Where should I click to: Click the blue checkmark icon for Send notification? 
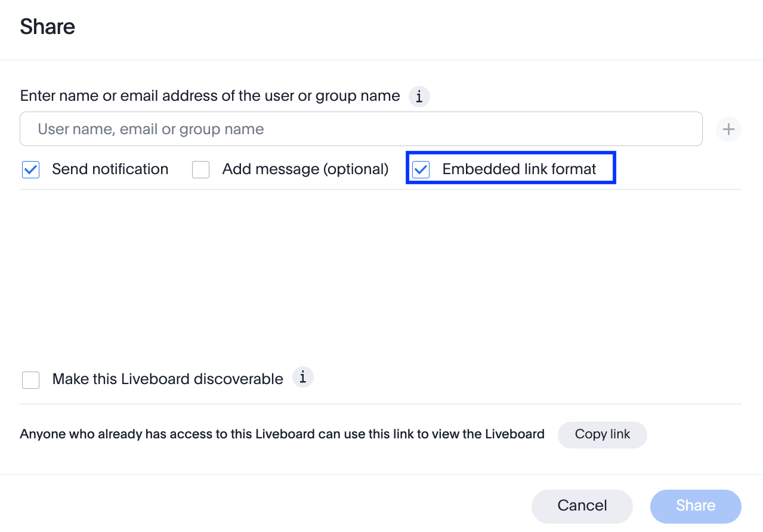click(x=30, y=169)
